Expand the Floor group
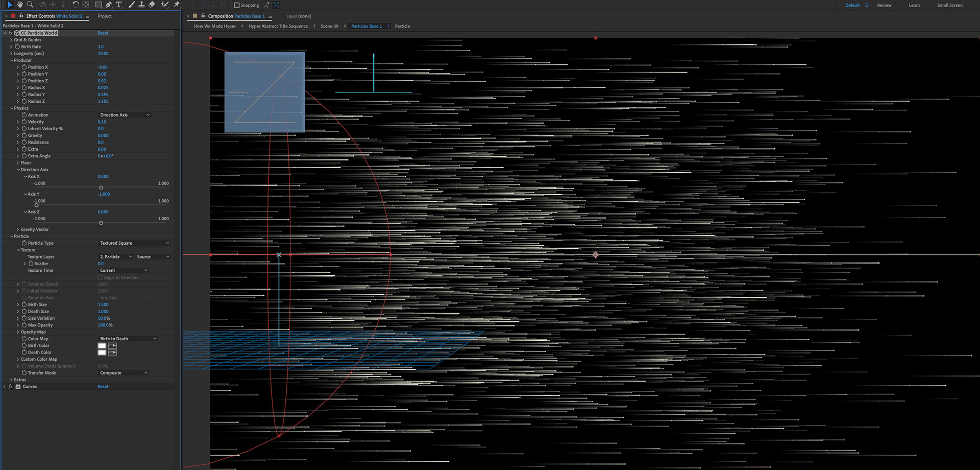Viewport: 980px width, 470px height. (18, 163)
